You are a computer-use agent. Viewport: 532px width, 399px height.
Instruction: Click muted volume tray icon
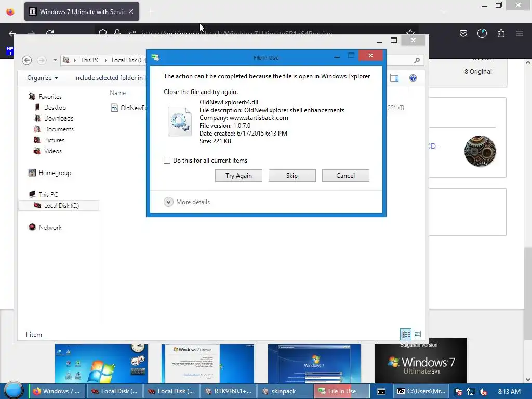tap(483, 392)
